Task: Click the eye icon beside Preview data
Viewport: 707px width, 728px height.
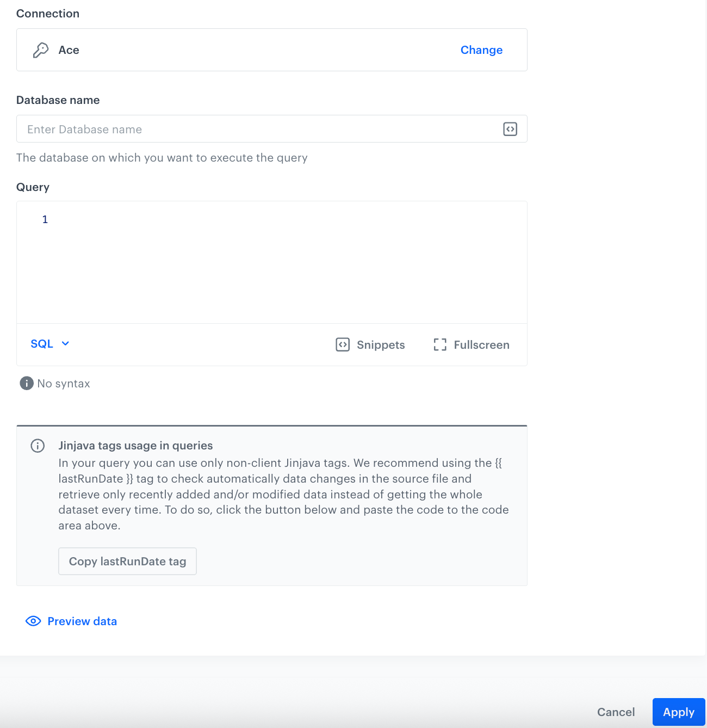Action: click(x=33, y=621)
